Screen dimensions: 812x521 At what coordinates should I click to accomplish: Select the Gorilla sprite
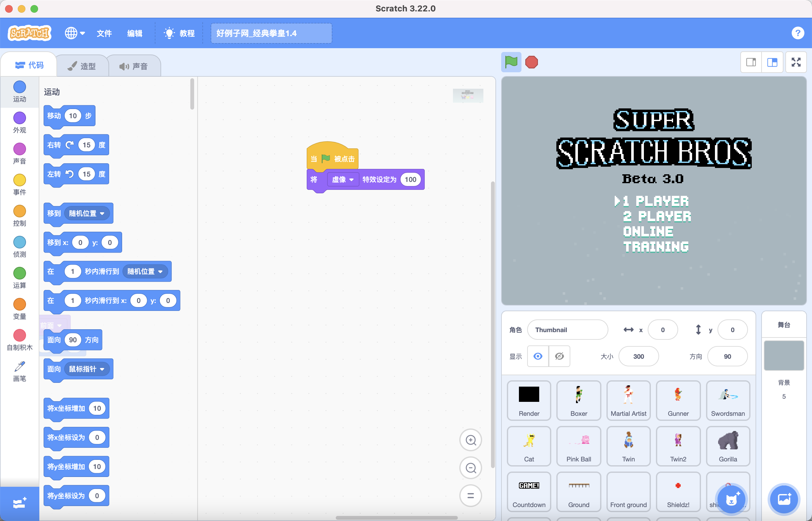[x=728, y=446]
